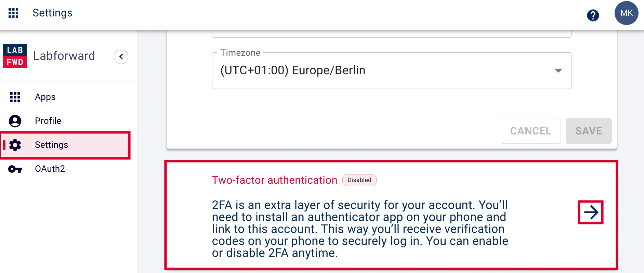Collapse the sidebar with the chevron button
Viewport: 644px width, 273px height.
[x=121, y=57]
